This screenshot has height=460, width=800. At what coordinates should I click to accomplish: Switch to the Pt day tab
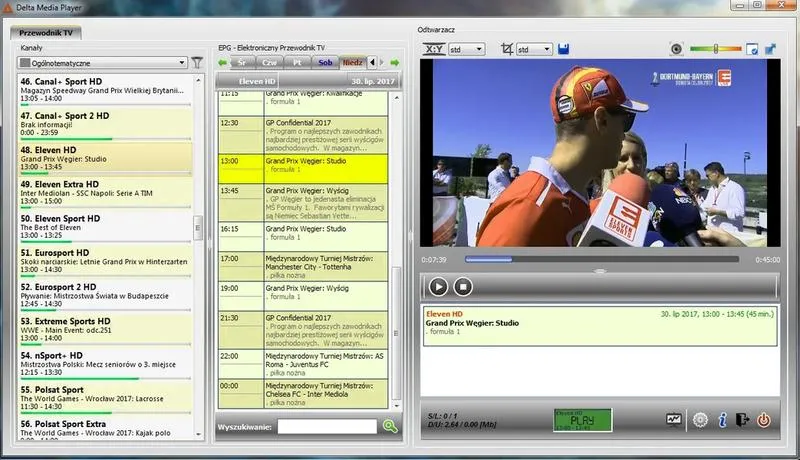(297, 63)
